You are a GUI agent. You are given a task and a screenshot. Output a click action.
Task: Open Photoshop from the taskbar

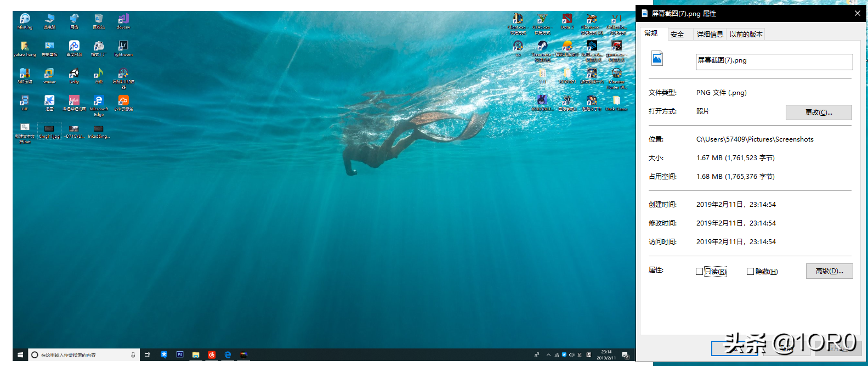pyautogui.click(x=180, y=355)
